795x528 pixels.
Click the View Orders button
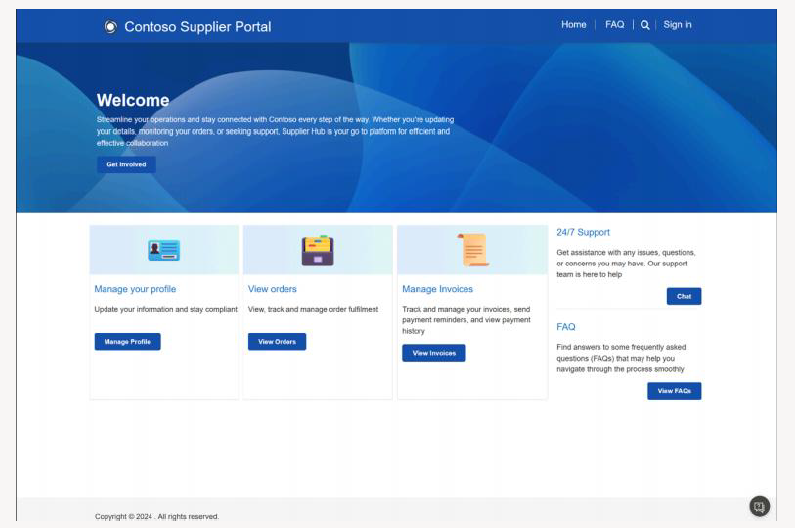click(x=277, y=342)
